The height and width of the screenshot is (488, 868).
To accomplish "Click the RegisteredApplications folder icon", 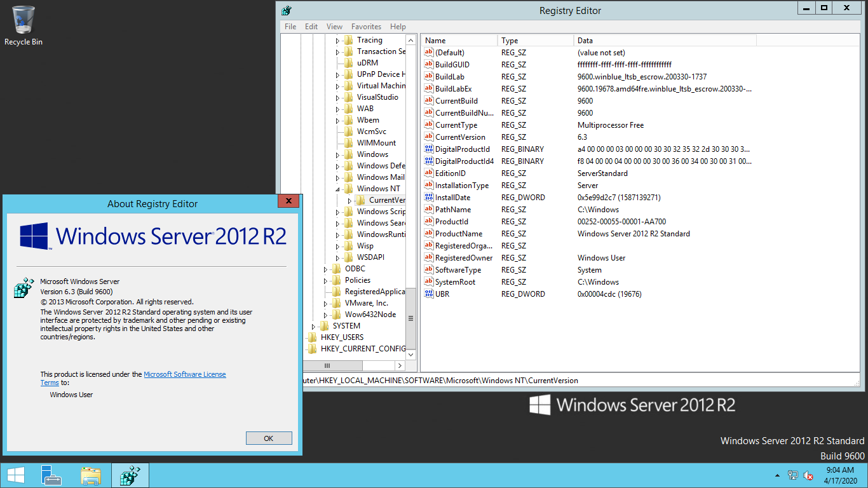I will tap(336, 292).
